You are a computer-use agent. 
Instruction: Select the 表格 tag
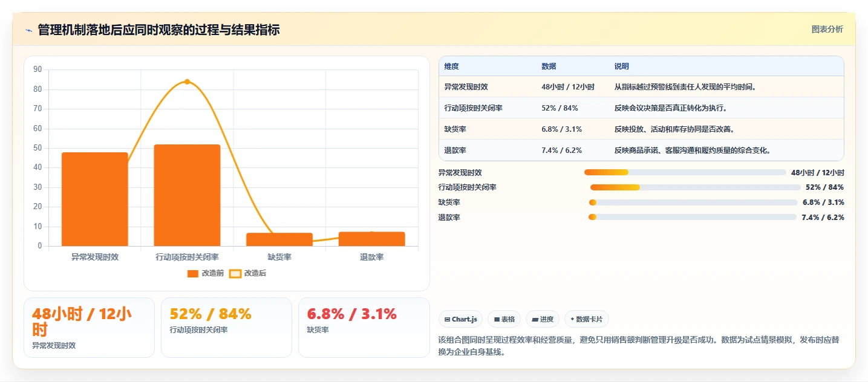(504, 319)
